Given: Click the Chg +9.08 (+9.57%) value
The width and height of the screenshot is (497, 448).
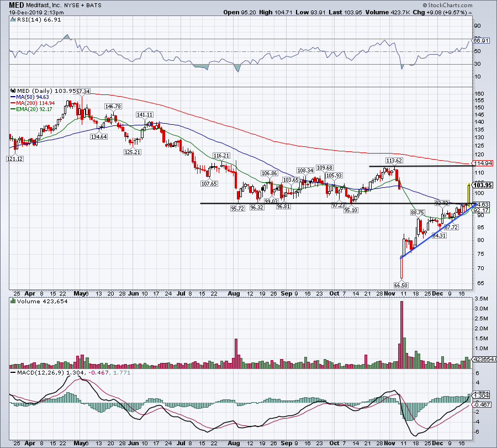Looking at the screenshot, I should (440, 12).
